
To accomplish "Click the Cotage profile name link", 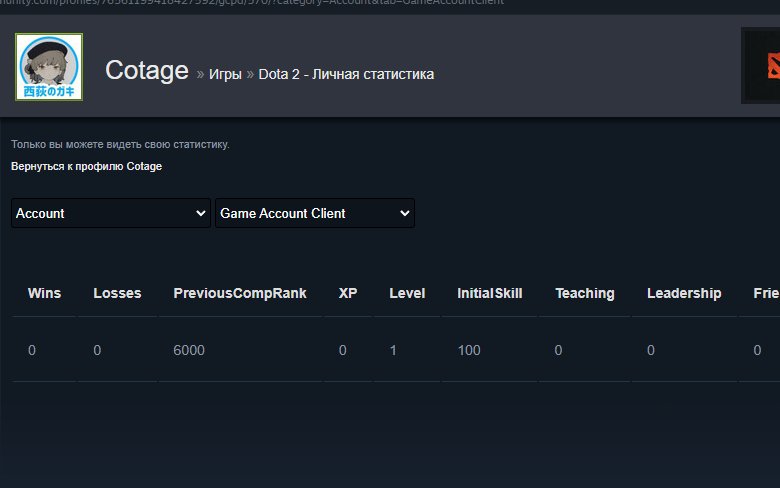I will [147, 70].
